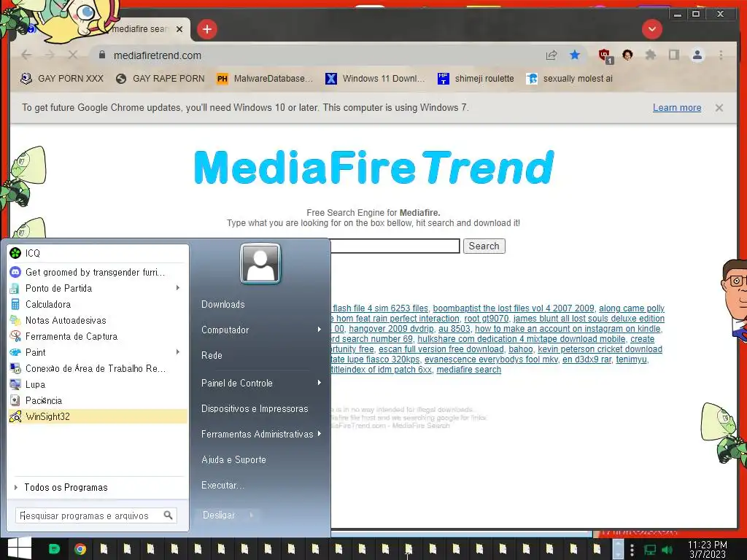
Task: Open Downloads from the Start menu
Action: click(x=223, y=304)
